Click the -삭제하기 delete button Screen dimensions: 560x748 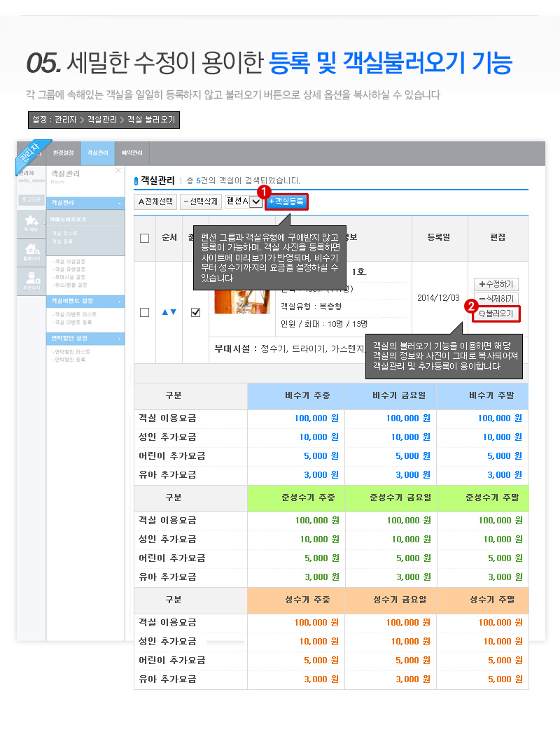pos(496,299)
